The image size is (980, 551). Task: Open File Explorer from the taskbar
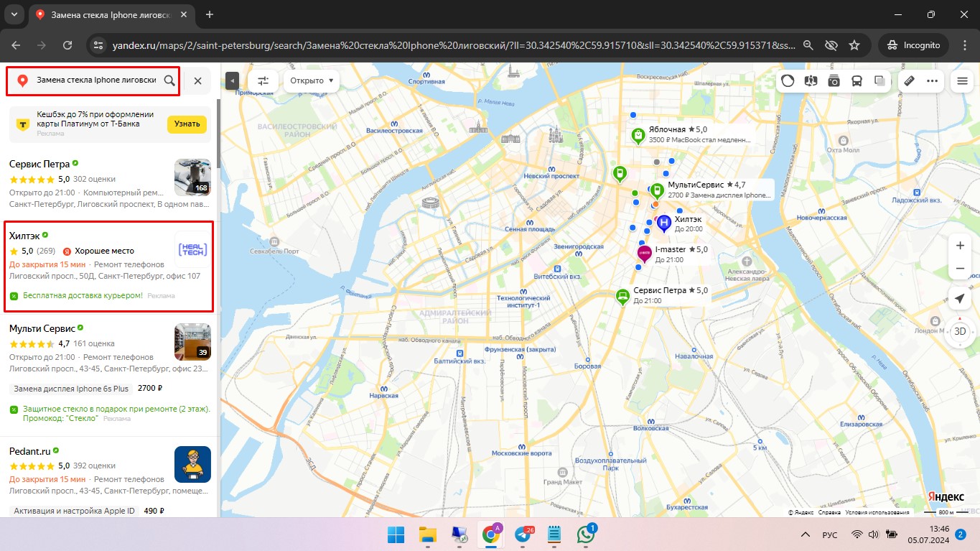pos(428,534)
